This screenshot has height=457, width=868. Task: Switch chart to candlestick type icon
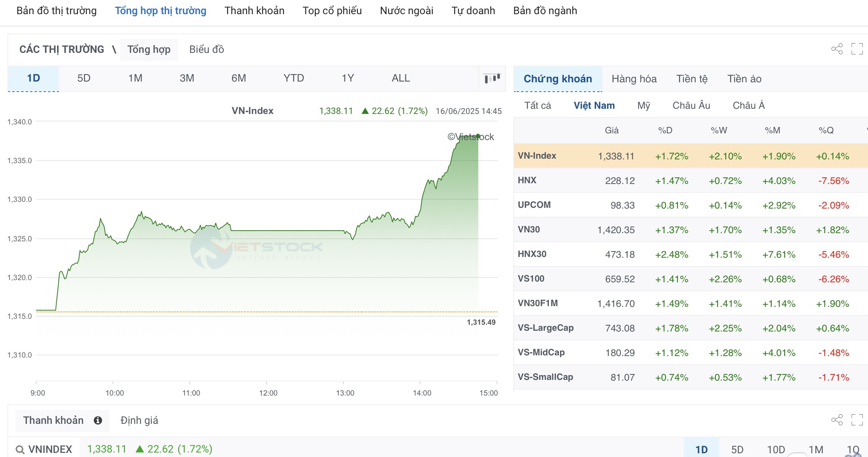[492, 78]
